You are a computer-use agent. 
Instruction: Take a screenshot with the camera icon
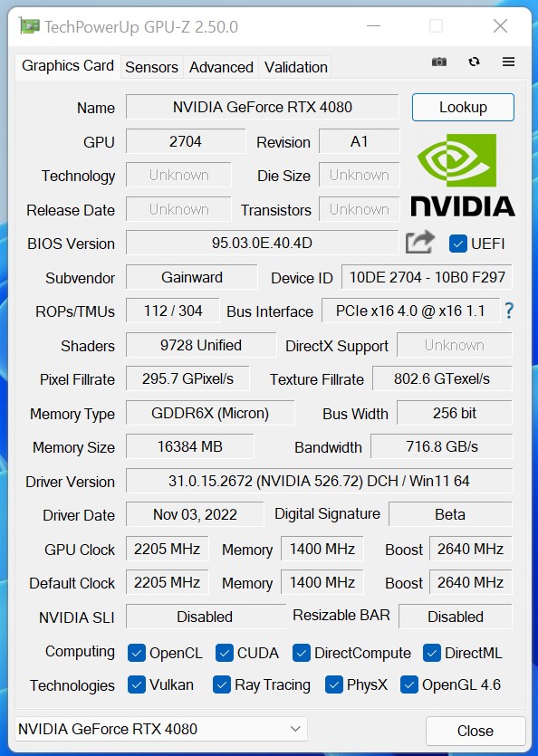(438, 62)
